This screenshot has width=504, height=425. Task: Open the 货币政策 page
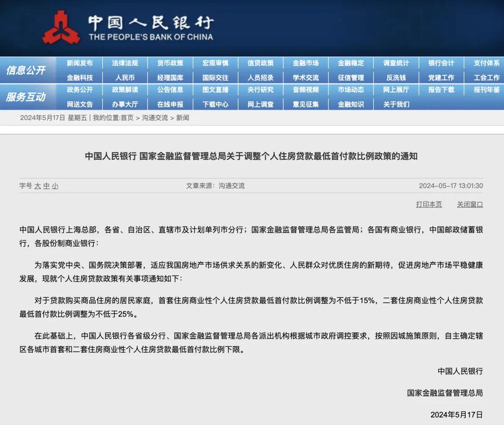pyautogui.click(x=170, y=63)
